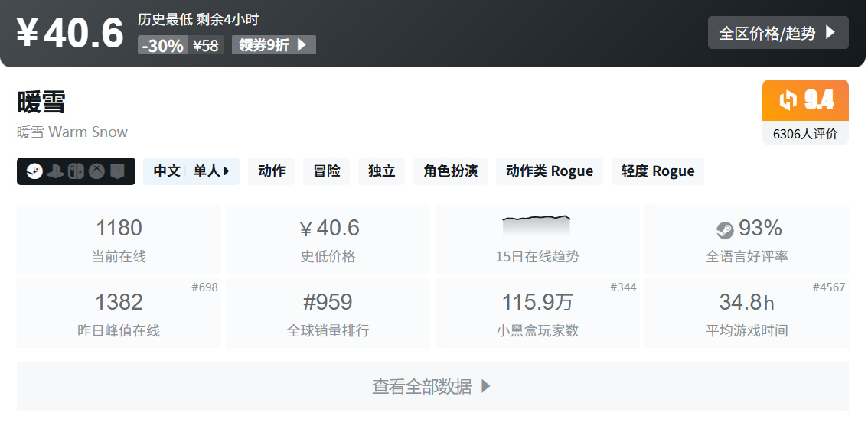Click the Epic platform icon

pyautogui.click(x=117, y=171)
